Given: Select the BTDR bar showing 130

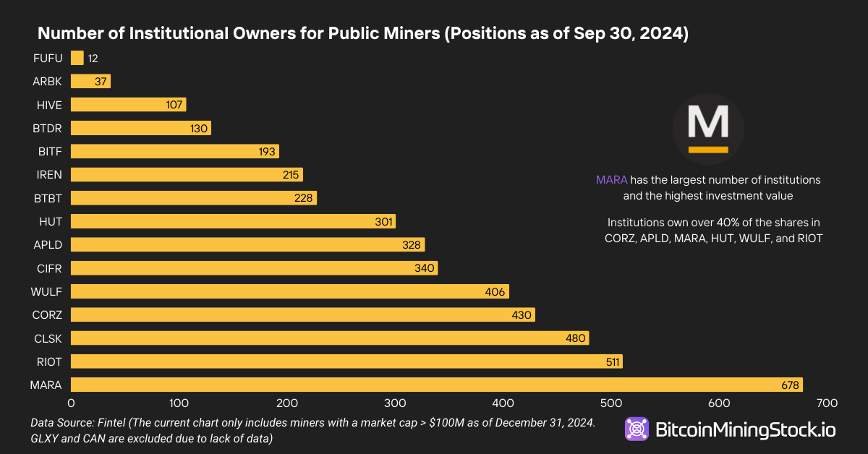Looking at the screenshot, I should click(x=140, y=129).
